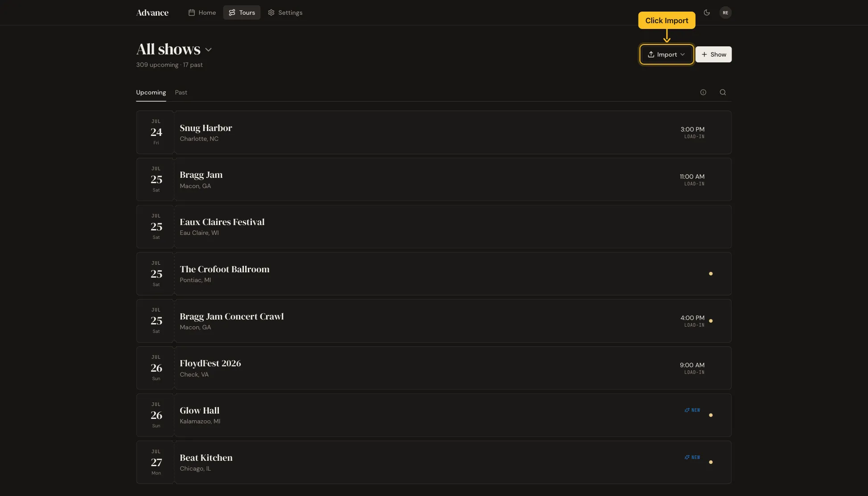The height and width of the screenshot is (496, 868).
Task: Click the Advance logo
Action: point(152,12)
